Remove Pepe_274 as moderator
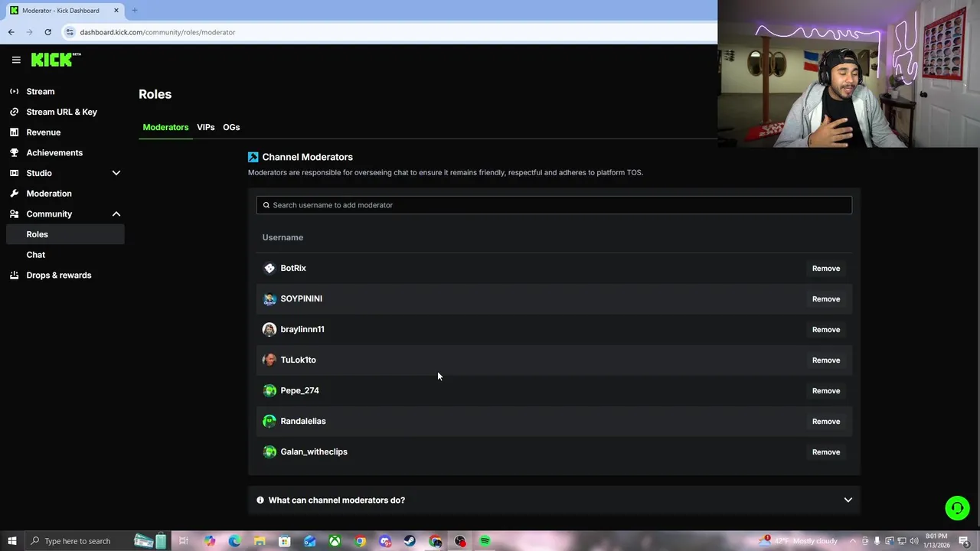The width and height of the screenshot is (980, 551). [825, 391]
